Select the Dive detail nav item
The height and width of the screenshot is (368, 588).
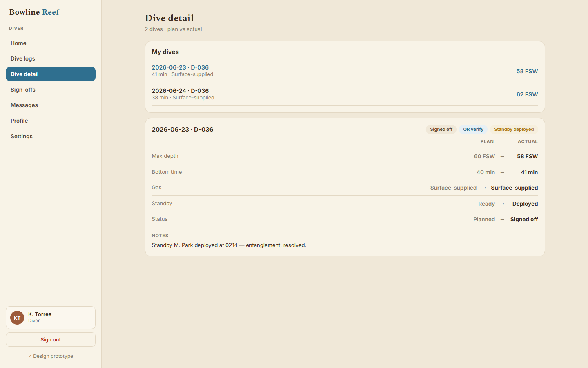click(x=51, y=74)
